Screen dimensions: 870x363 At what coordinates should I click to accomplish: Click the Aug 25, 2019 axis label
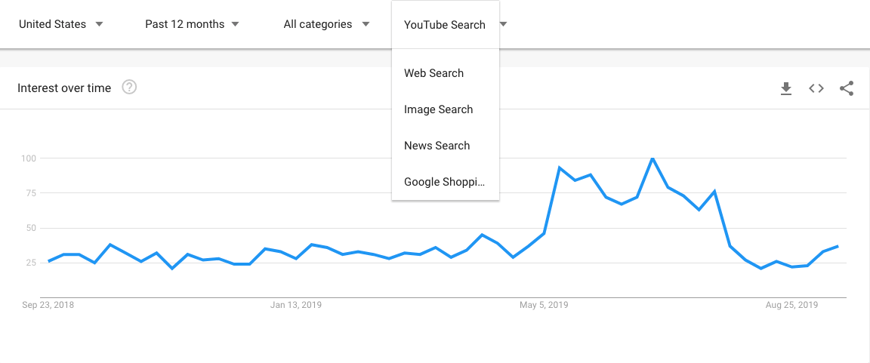[x=792, y=305]
